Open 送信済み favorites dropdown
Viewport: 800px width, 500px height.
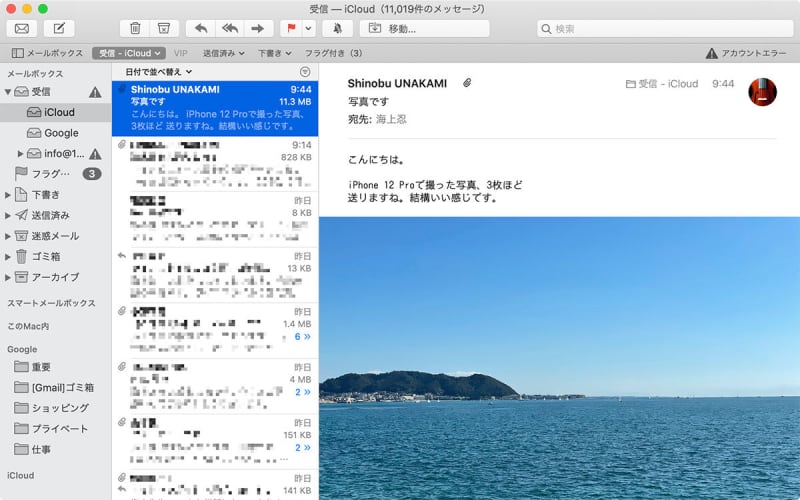pos(223,53)
